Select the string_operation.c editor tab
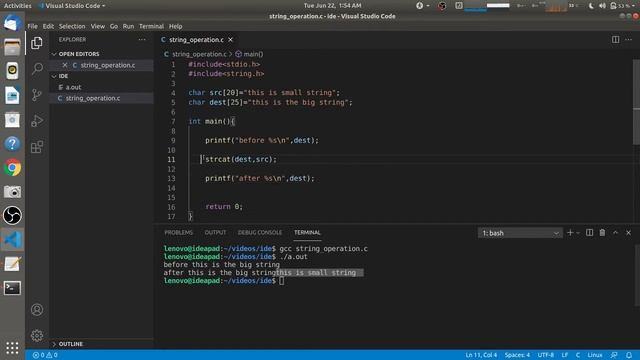The height and width of the screenshot is (360, 640). coord(197,40)
